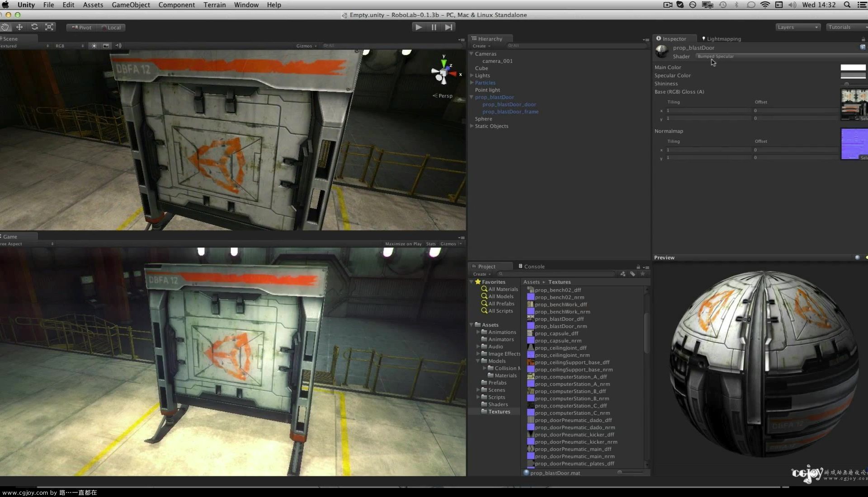The width and height of the screenshot is (868, 497).
Task: Open the Tutorials layout dropdown
Action: coord(847,27)
